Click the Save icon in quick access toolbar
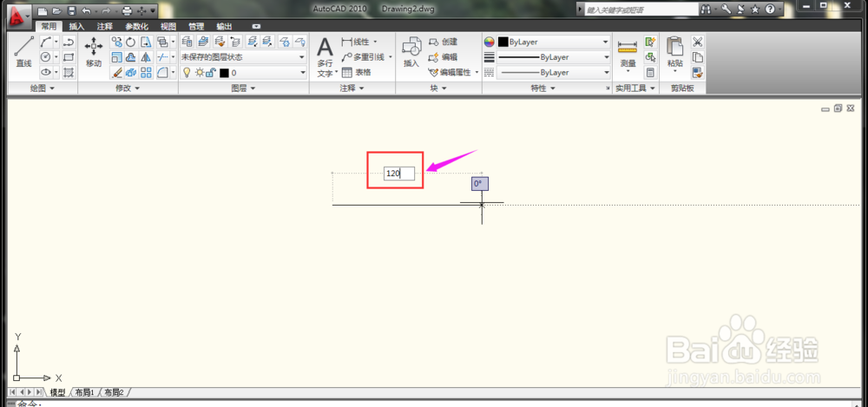 pos(71,10)
